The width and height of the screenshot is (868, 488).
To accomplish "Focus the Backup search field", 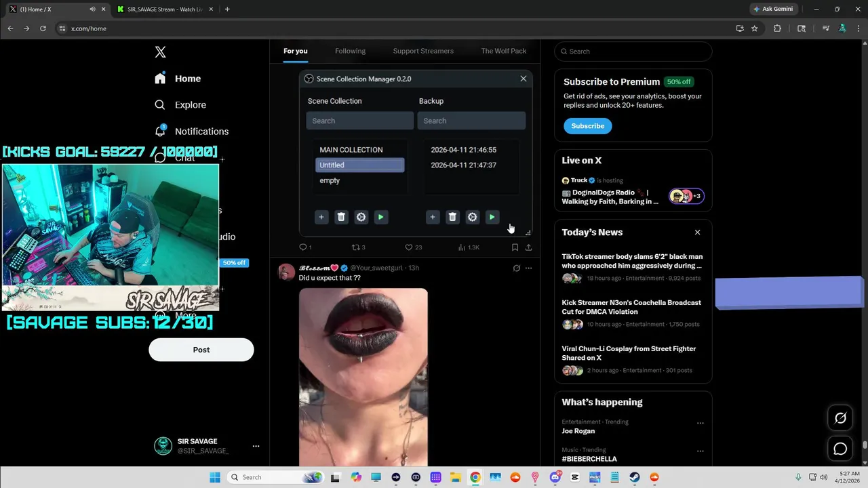I will click(x=471, y=121).
